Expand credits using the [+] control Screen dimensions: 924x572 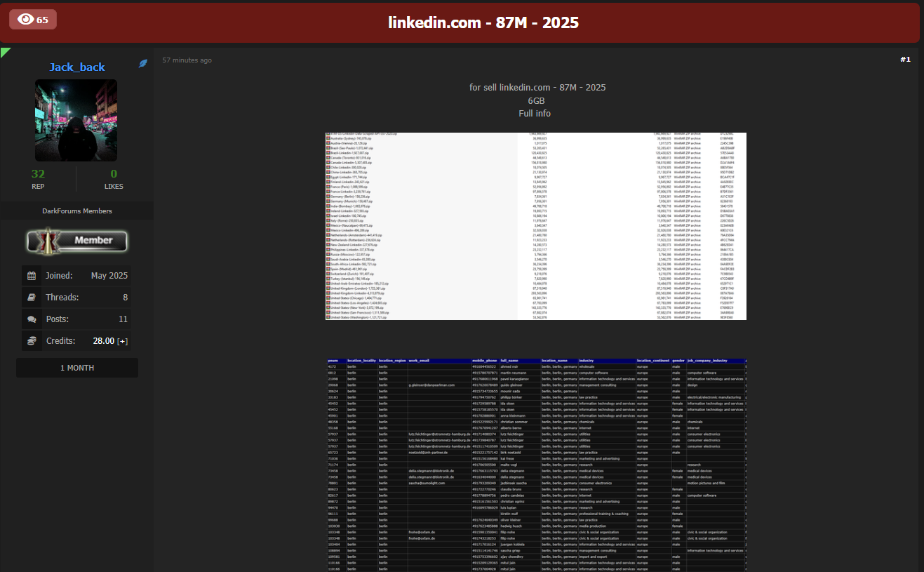(x=122, y=341)
